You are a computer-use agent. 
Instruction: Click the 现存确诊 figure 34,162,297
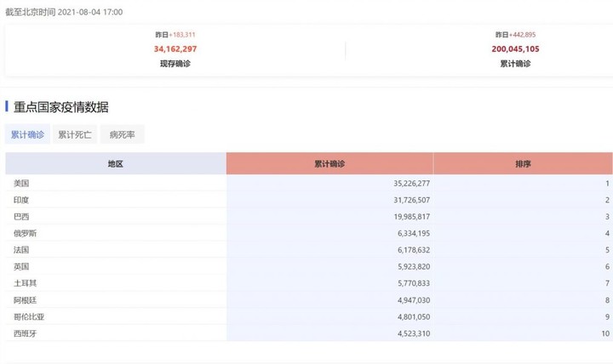click(x=175, y=48)
